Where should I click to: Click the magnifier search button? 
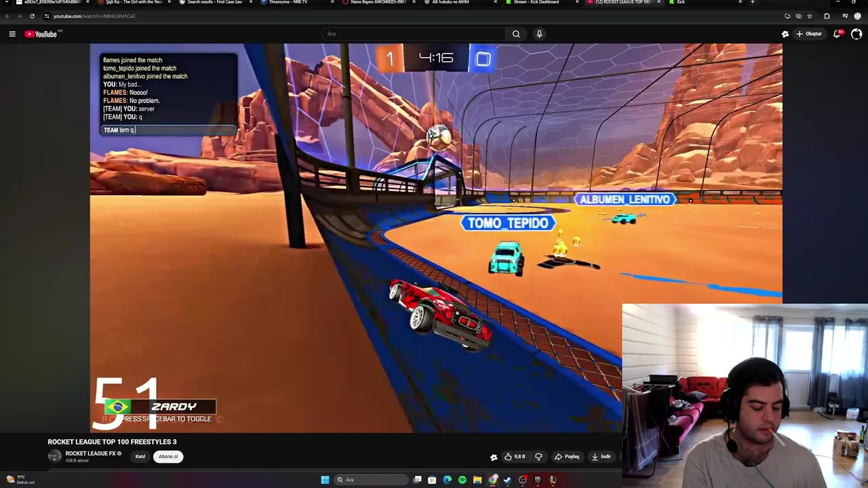tap(516, 34)
